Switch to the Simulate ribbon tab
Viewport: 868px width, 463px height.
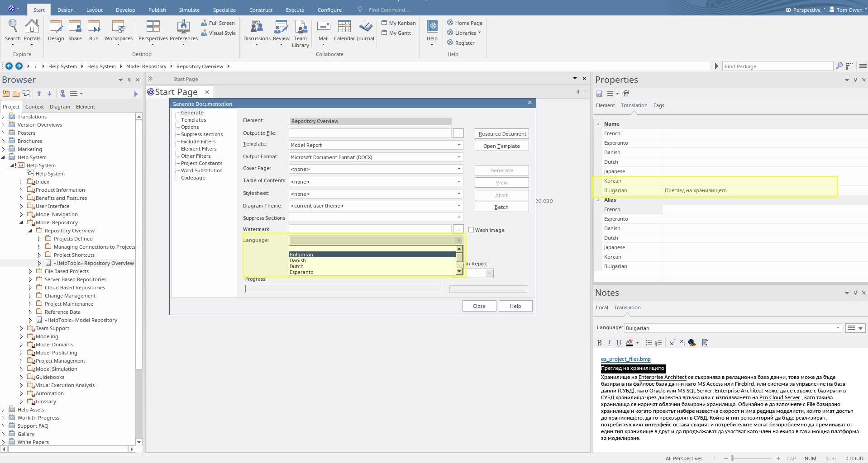click(x=189, y=10)
